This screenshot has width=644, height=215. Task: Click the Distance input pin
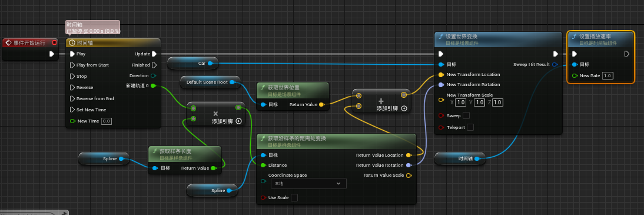point(263,166)
